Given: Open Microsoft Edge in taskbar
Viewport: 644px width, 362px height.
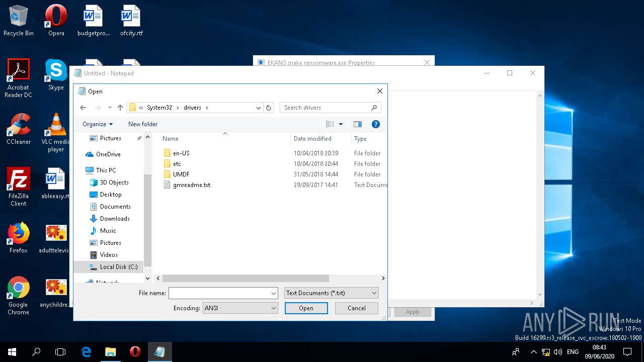Looking at the screenshot, I should (86, 352).
